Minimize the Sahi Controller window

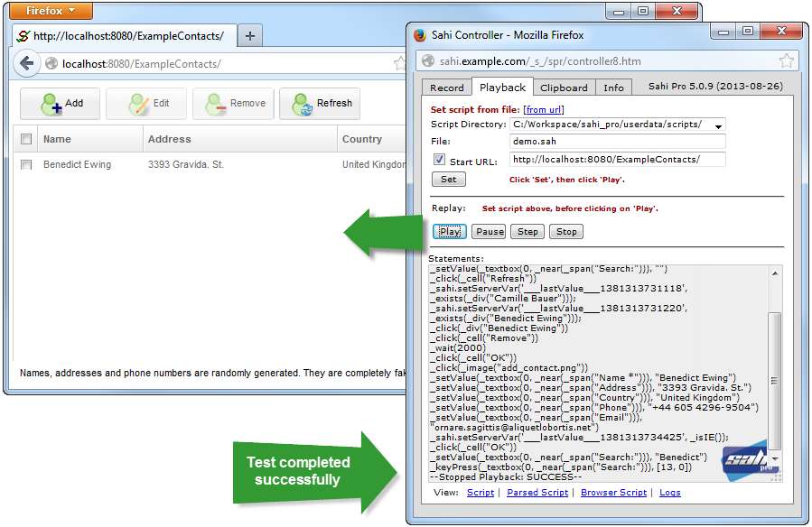click(x=723, y=32)
